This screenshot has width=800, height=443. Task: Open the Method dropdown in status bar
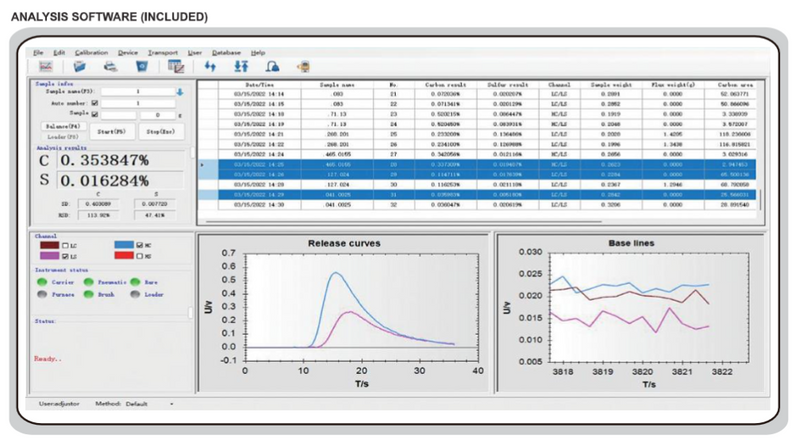pos(171,403)
